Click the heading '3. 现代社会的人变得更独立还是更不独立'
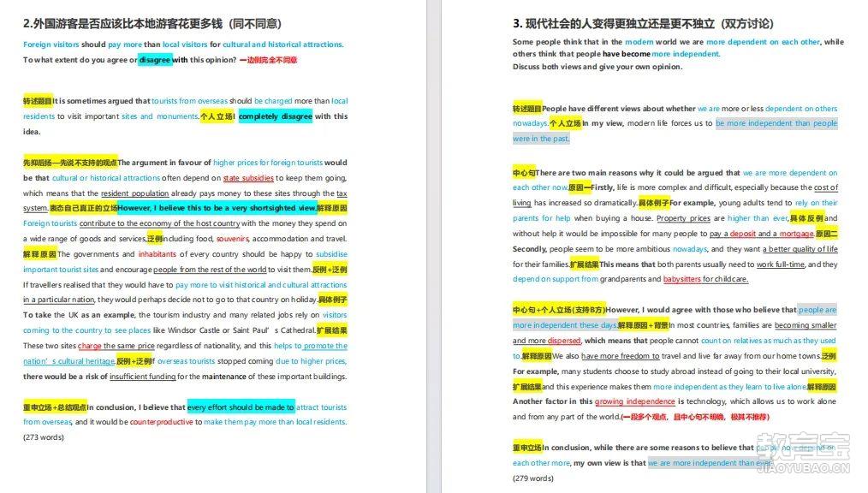The width and height of the screenshot is (868, 493). coord(612,24)
